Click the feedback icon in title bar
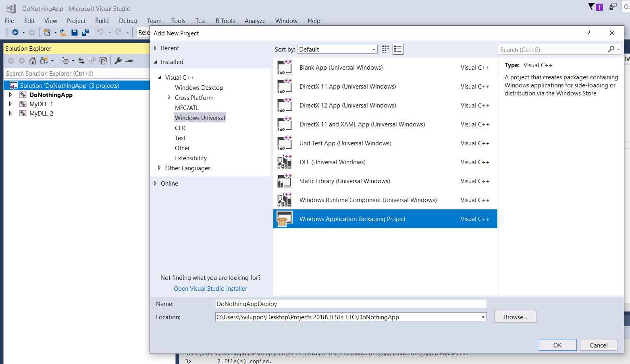The width and height of the screenshot is (630, 364). click(x=613, y=7)
